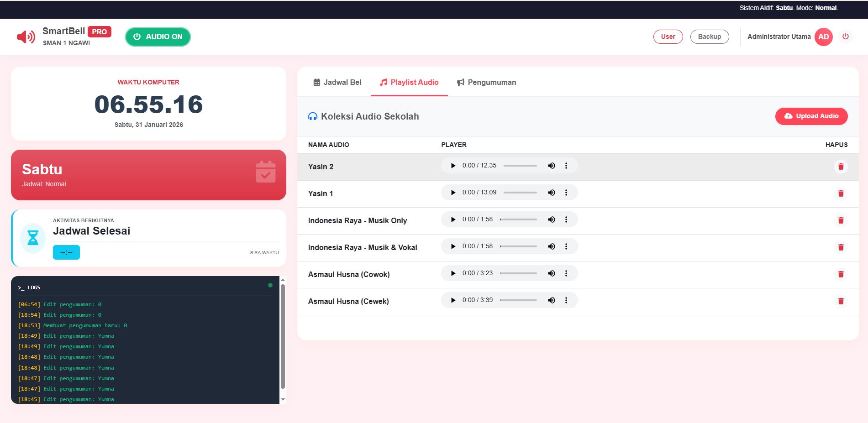
Task: Play the Yasin 1 audio
Action: [453, 193]
